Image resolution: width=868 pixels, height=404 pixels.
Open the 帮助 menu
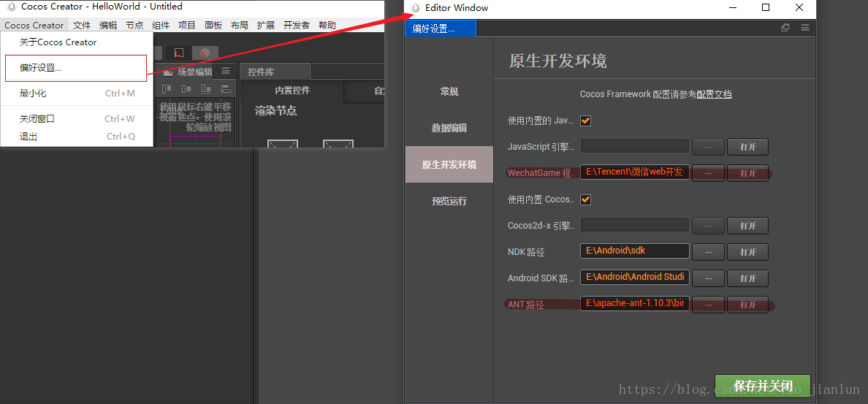pyautogui.click(x=327, y=25)
